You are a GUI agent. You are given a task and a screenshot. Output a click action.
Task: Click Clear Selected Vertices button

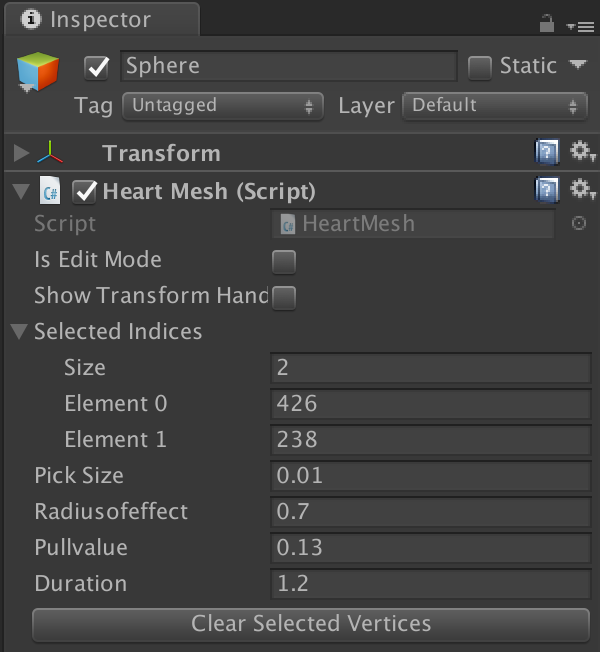click(x=311, y=624)
